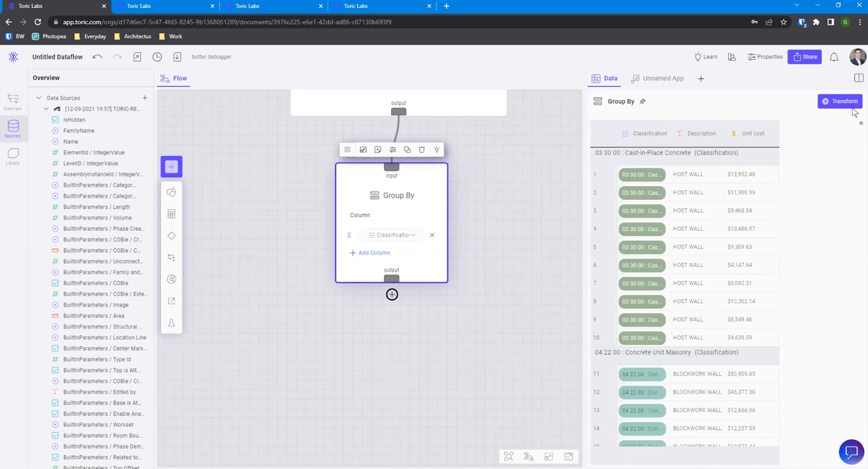Click zoom-to-search icon at canvas bottom

(508, 457)
